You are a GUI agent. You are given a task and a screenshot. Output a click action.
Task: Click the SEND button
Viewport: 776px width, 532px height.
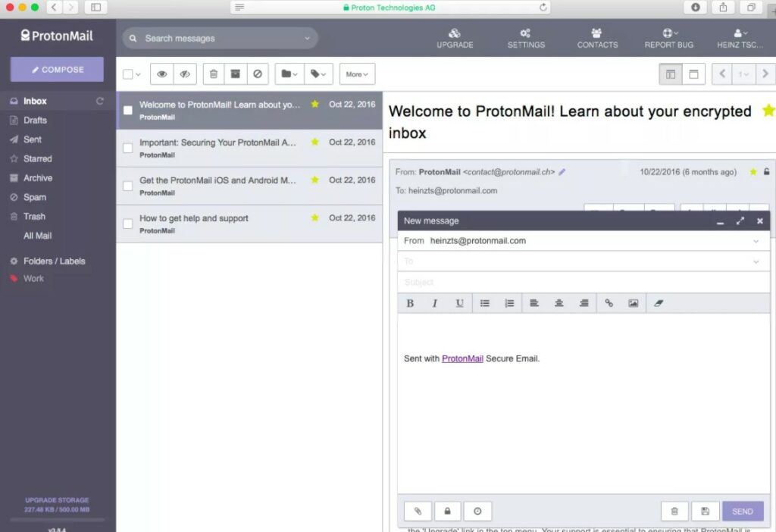(742, 511)
